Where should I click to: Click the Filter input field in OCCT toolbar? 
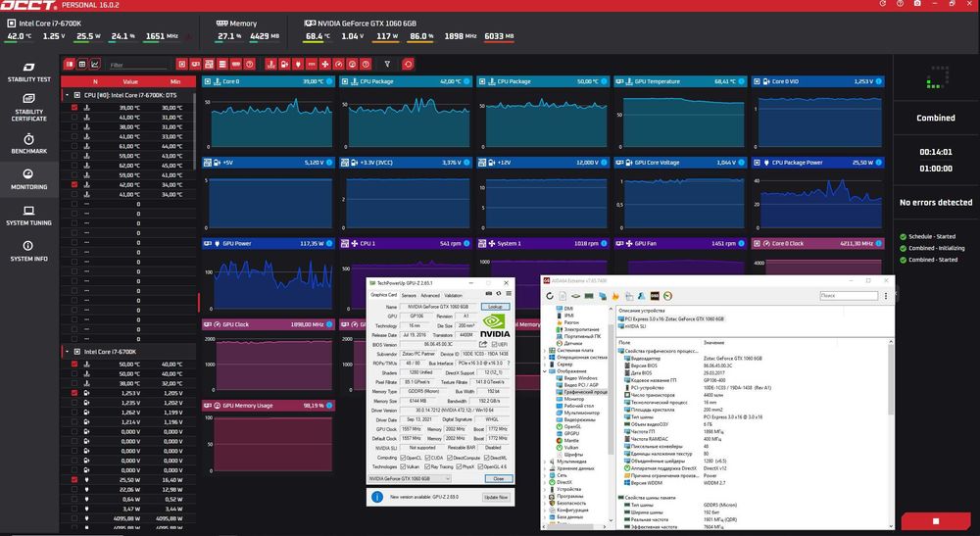137,65
